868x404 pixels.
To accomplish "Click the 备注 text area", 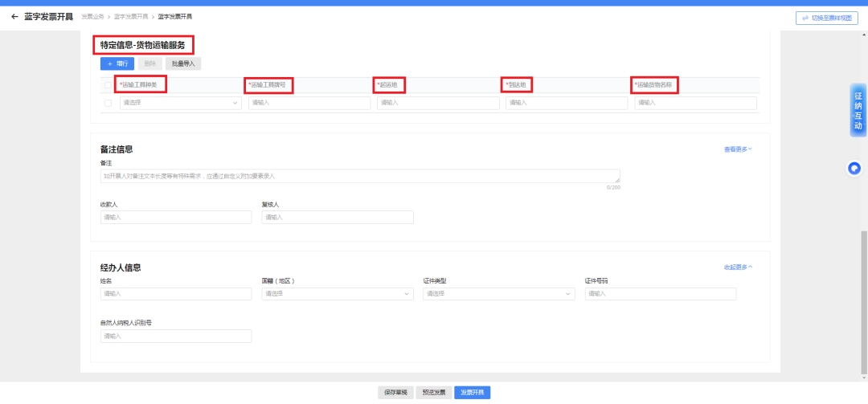I will click(x=360, y=176).
